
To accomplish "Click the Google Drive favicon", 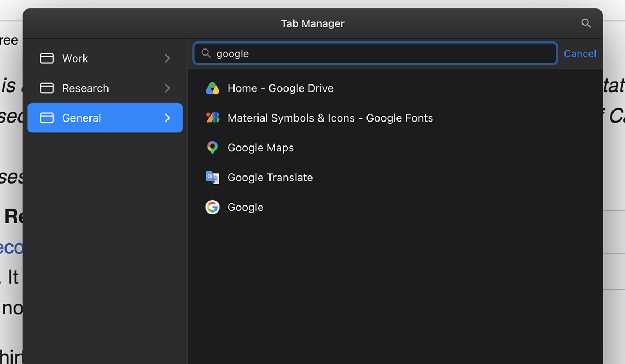I will [213, 88].
